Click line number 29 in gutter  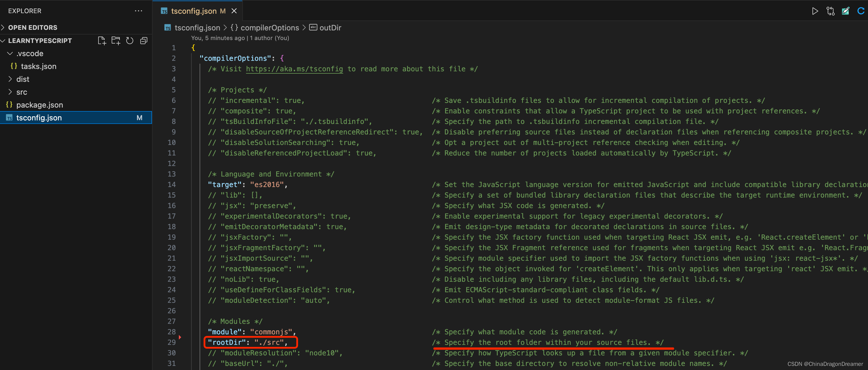[x=172, y=342]
